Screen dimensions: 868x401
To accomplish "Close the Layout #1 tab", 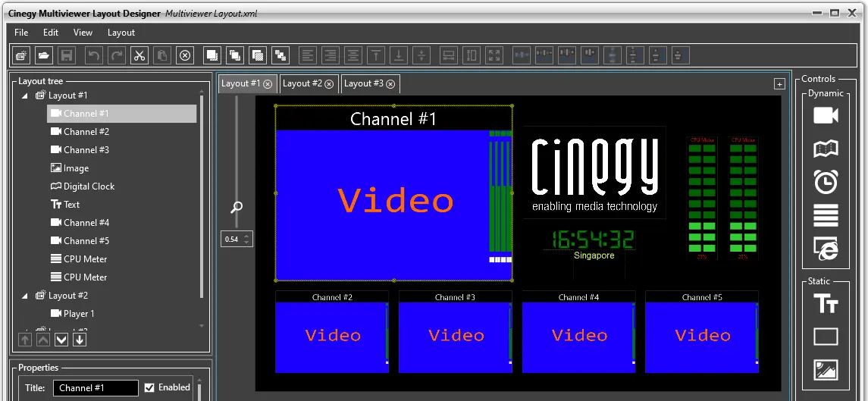I will point(268,84).
